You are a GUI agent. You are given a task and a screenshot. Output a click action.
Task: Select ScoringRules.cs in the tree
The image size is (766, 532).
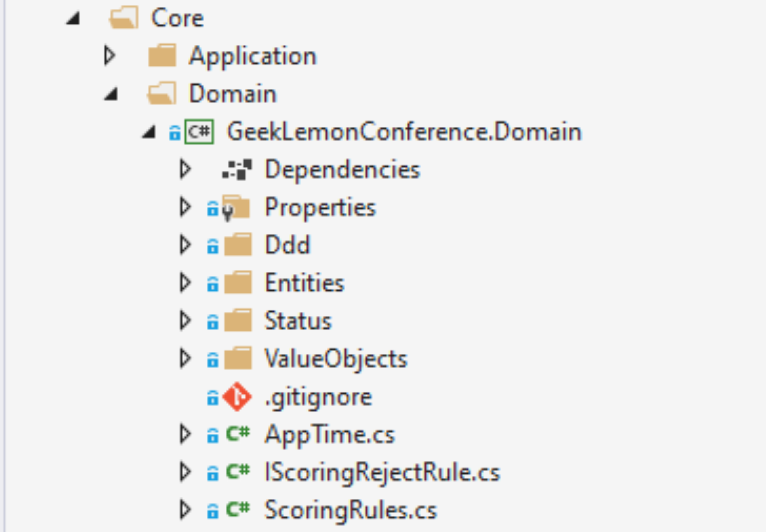pos(350,510)
